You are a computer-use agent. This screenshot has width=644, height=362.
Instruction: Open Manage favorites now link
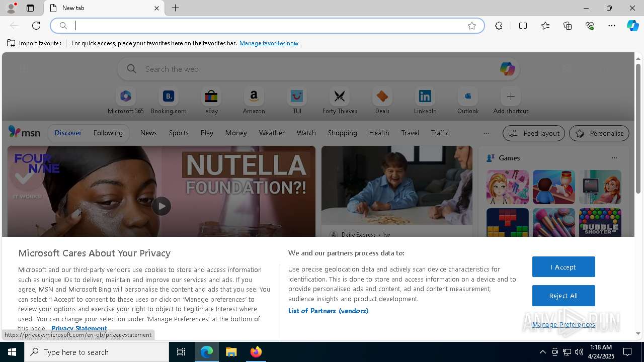(x=269, y=43)
